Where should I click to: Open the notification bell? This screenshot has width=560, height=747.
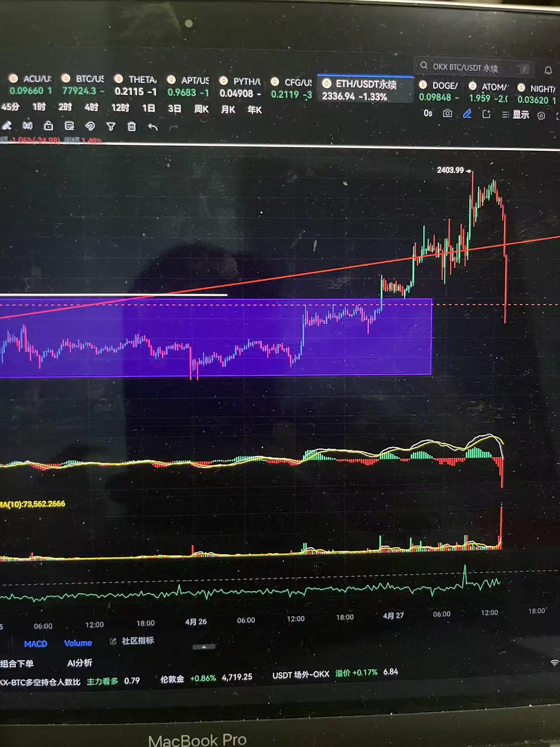[x=548, y=70]
